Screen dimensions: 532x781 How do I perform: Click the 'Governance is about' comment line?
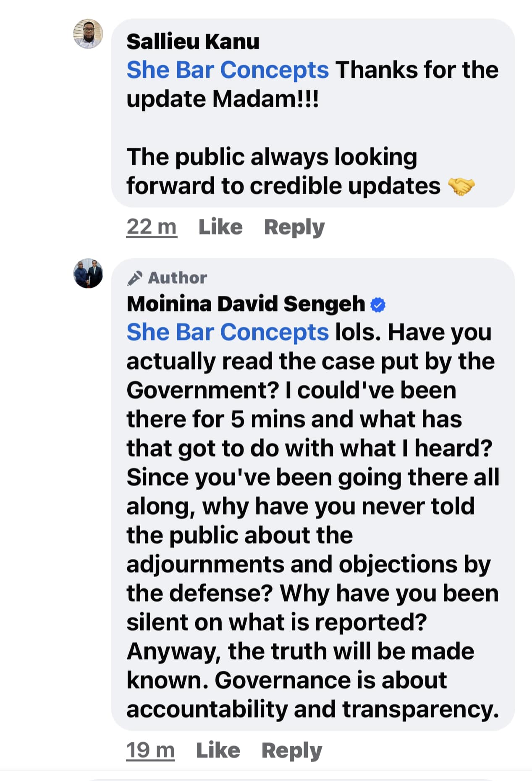point(287,680)
